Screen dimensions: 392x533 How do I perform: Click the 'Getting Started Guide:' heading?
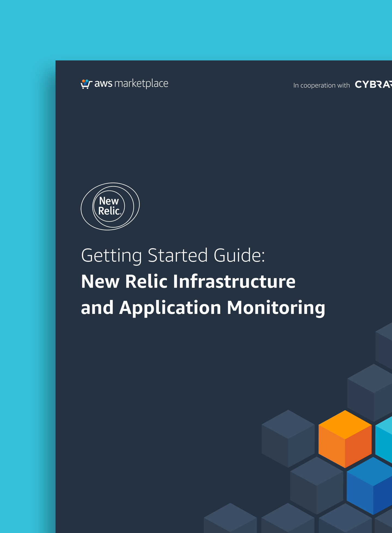pos(173,256)
